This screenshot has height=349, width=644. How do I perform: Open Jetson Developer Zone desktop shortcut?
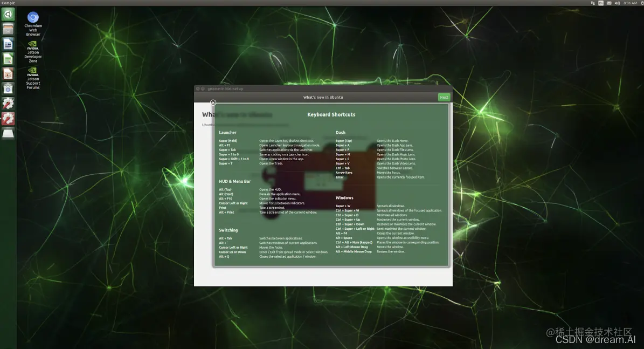[33, 51]
